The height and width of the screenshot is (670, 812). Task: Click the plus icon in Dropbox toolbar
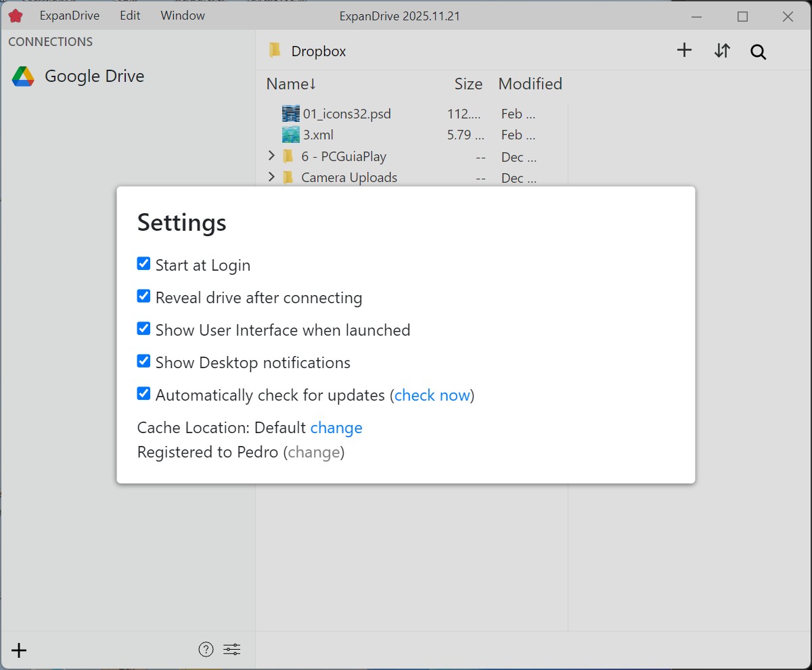coord(684,51)
